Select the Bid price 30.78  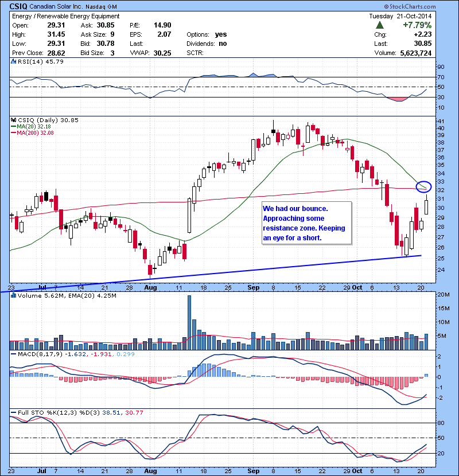pyautogui.click(x=106, y=44)
